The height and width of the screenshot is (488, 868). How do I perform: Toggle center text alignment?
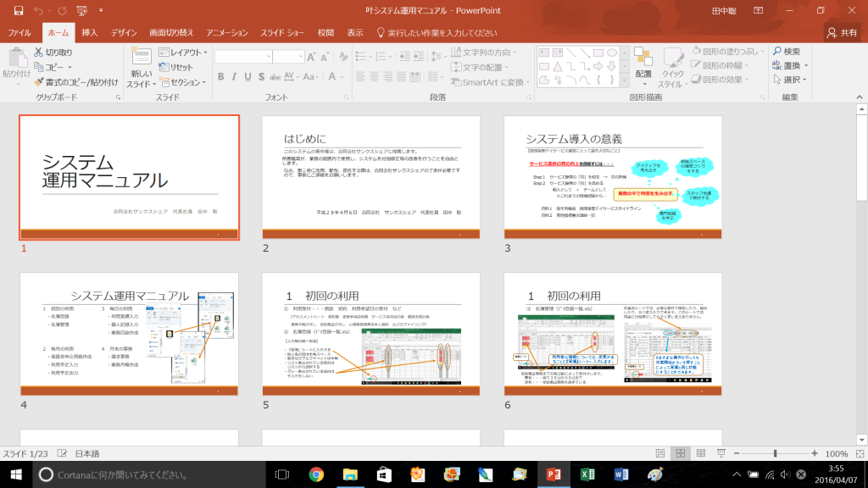[x=374, y=77]
